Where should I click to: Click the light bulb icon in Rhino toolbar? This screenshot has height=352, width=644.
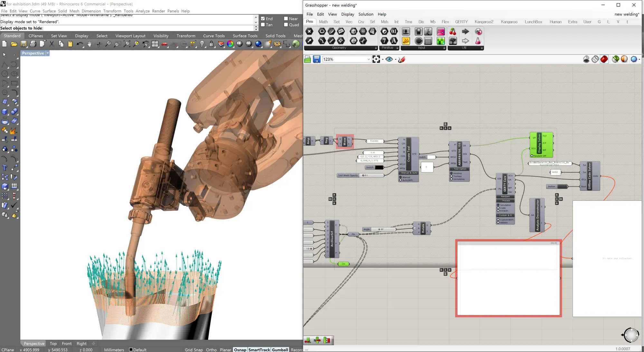pyautogui.click(x=202, y=44)
